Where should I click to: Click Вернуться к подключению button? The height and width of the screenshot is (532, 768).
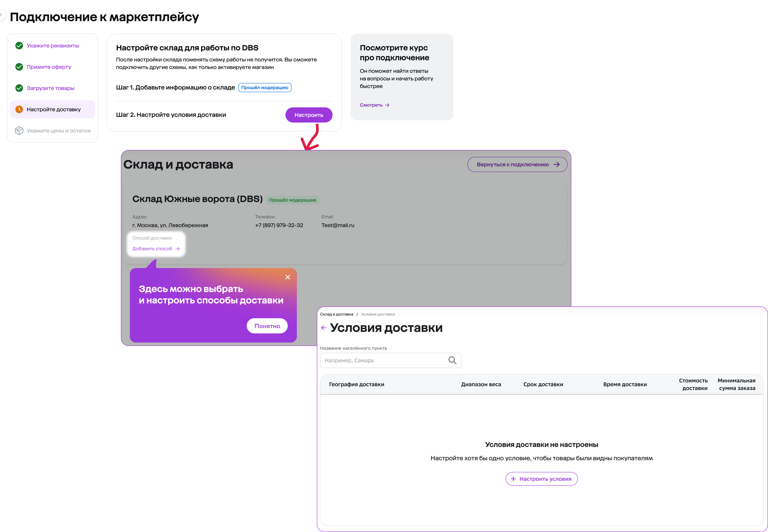click(517, 165)
